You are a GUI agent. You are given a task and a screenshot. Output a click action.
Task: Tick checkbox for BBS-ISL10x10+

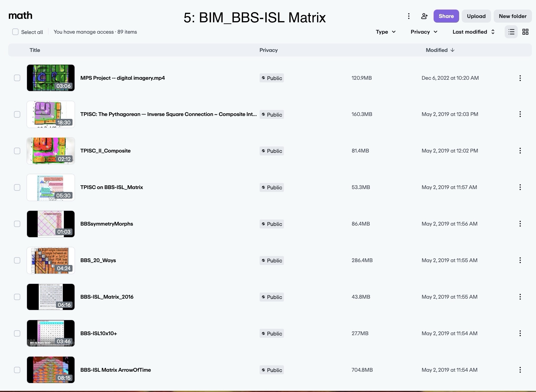pos(17,333)
